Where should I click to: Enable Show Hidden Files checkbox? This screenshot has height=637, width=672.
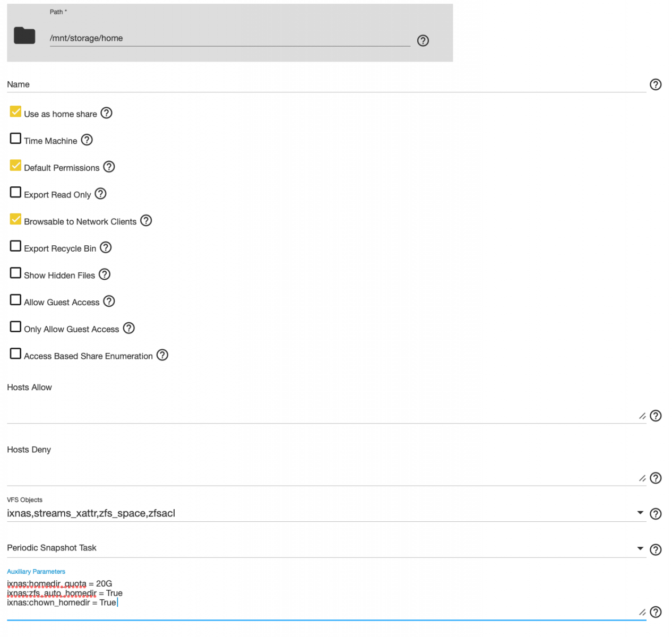tap(16, 273)
